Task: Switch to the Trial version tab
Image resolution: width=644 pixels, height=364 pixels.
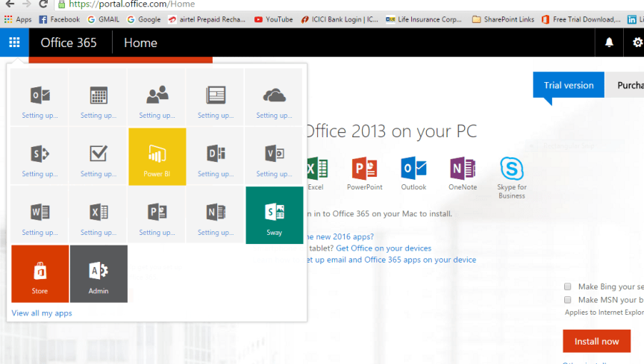Action: pos(569,85)
